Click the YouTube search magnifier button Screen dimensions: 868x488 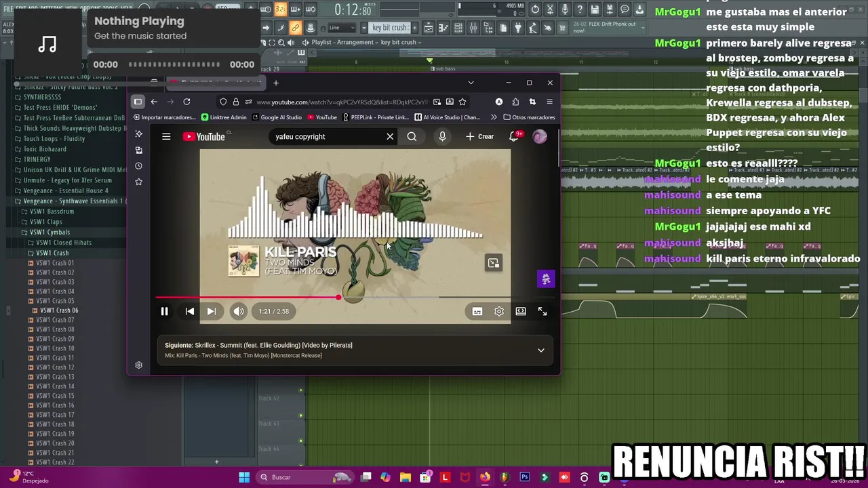[412, 136]
